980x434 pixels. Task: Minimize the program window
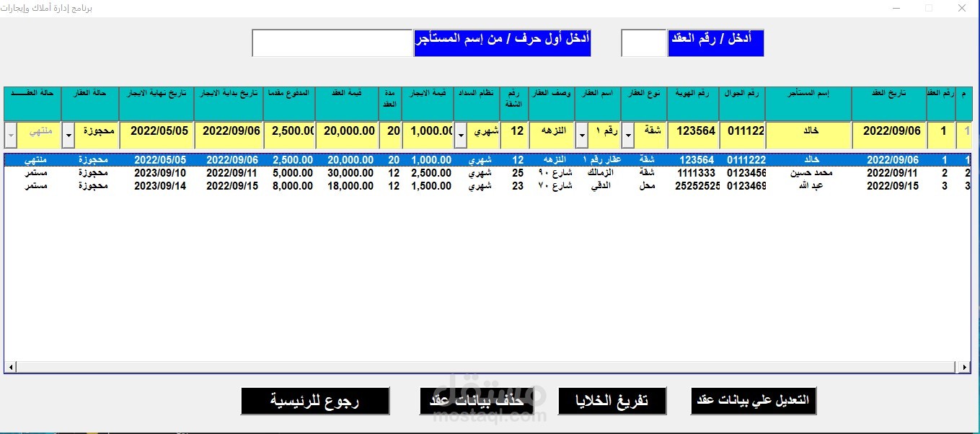pyautogui.click(x=896, y=8)
